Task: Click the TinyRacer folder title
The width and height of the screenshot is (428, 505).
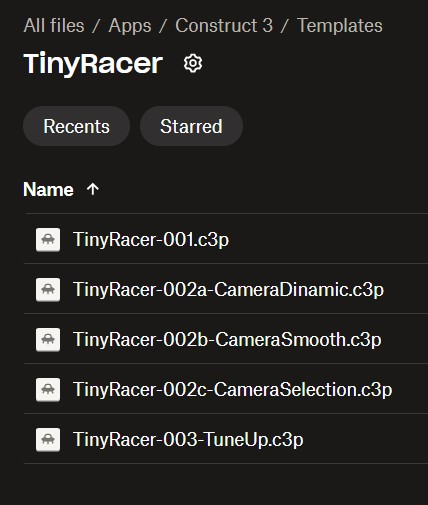Action: [x=93, y=63]
